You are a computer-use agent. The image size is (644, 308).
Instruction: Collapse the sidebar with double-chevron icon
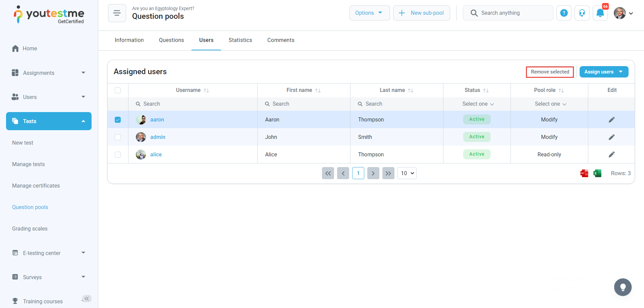click(87, 299)
